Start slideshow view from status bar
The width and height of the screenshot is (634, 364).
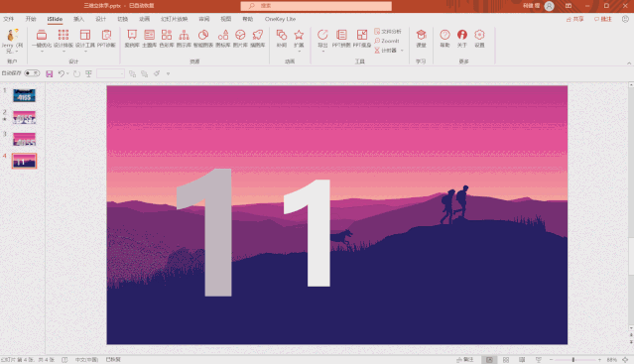538,360
